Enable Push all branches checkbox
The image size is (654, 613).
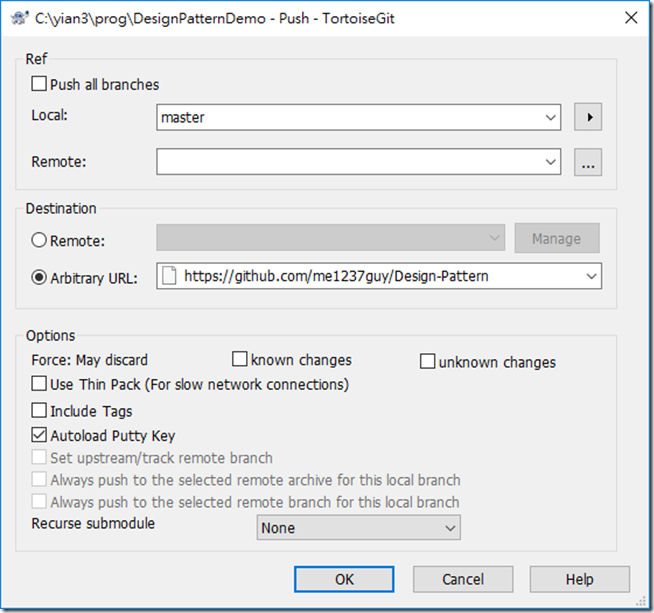pyautogui.click(x=39, y=84)
